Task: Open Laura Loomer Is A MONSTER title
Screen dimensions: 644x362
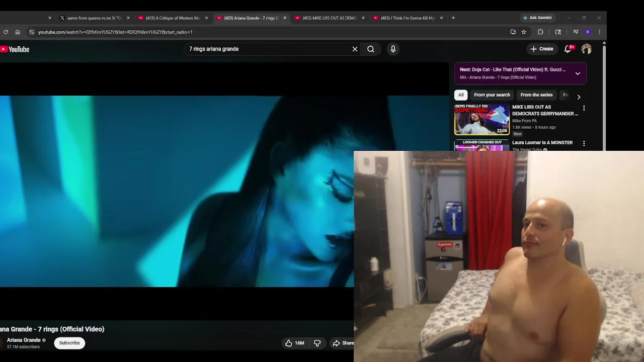Action: [x=542, y=143]
